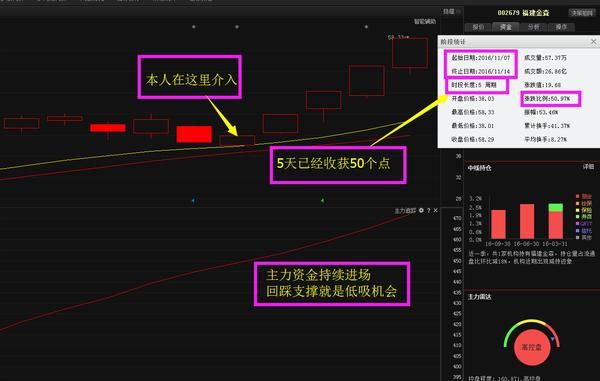
Task: Click the blue marker below the candlesticks
Action: tap(193, 200)
